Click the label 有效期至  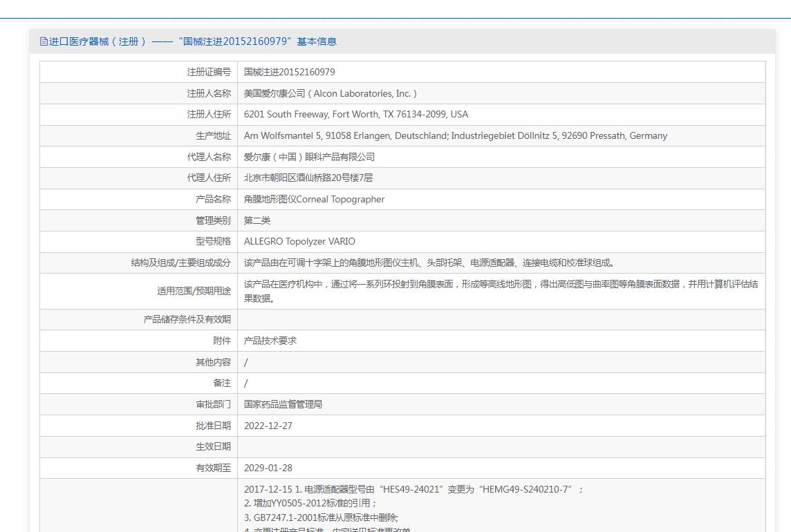click(x=214, y=468)
